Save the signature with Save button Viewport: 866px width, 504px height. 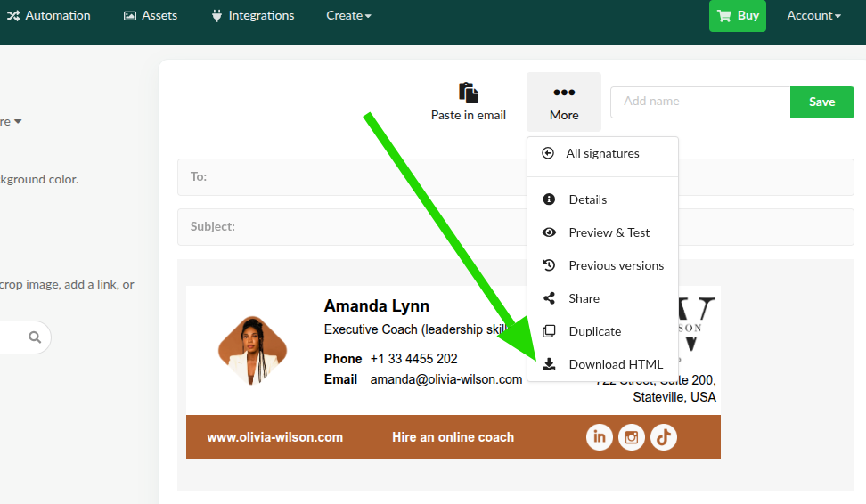pos(821,102)
